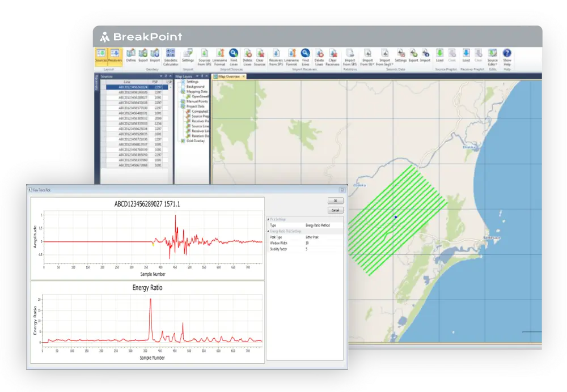The height and width of the screenshot is (392, 567).
Task: Select source line ABCD123456289027
Action: coord(134,97)
